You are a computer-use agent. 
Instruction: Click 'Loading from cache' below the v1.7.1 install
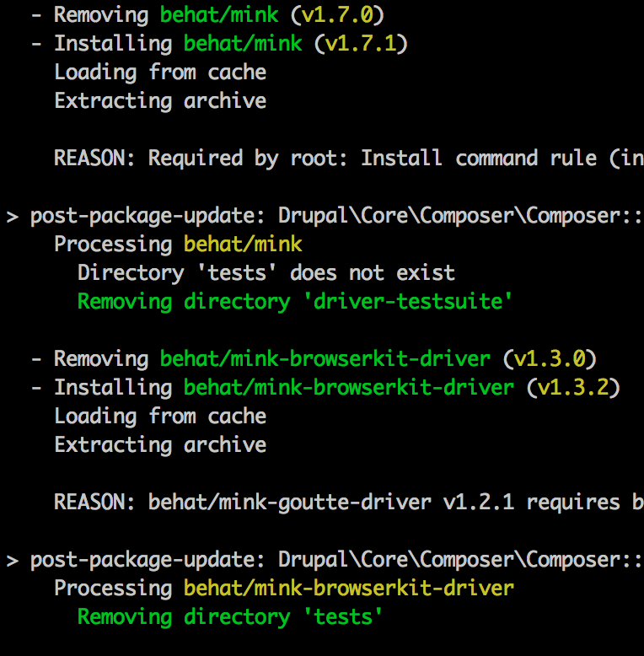point(160,72)
